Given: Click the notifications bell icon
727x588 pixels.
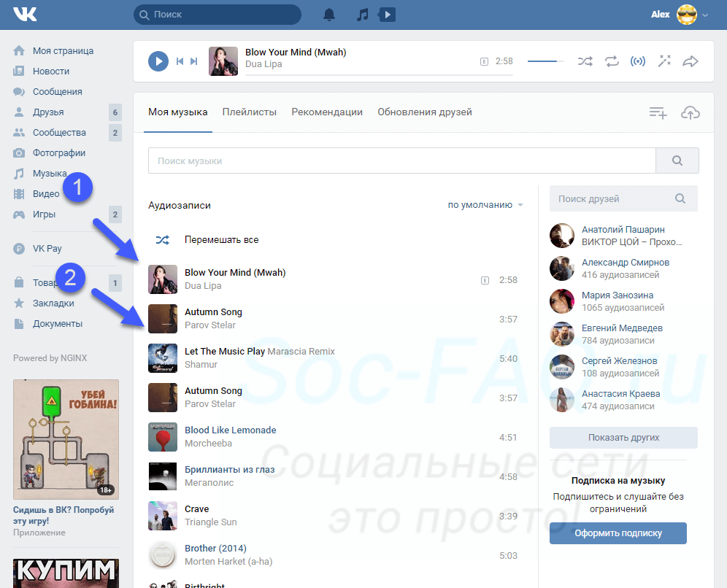Looking at the screenshot, I should pyautogui.click(x=330, y=15).
